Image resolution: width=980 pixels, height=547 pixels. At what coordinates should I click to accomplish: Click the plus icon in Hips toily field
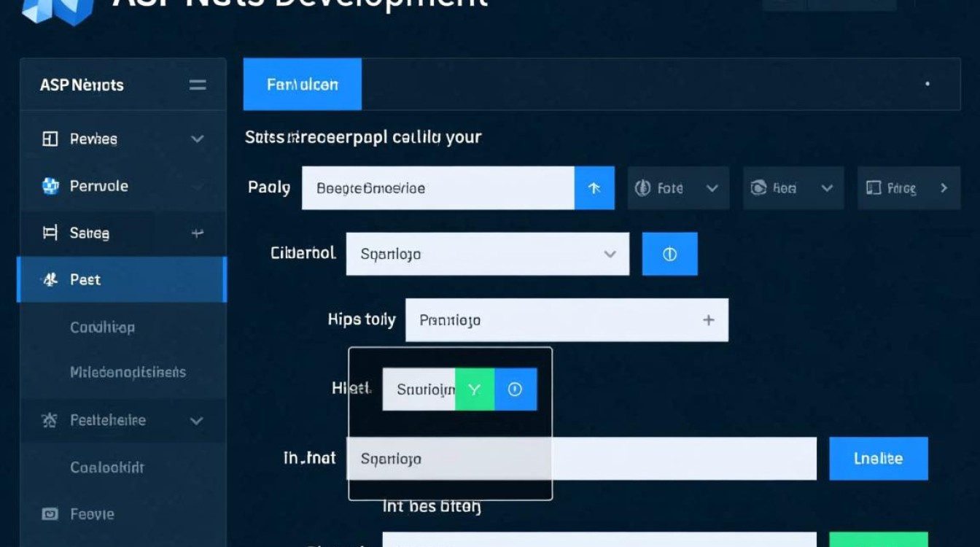(x=708, y=320)
